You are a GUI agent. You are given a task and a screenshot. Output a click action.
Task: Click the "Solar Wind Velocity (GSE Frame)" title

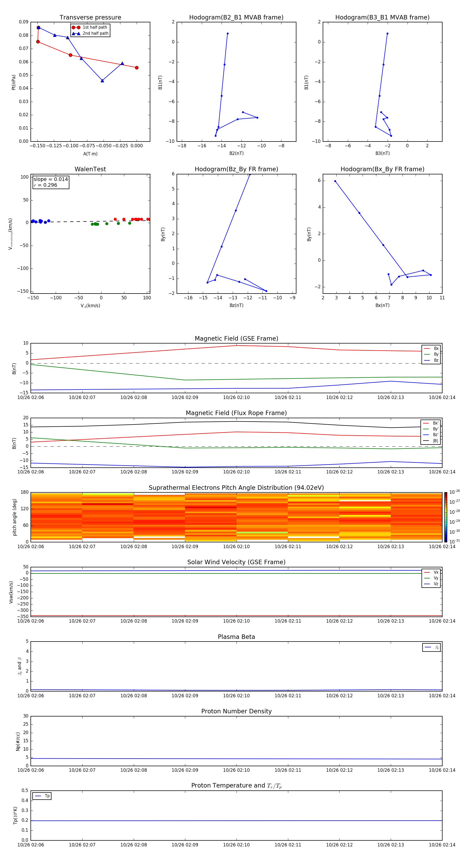[236, 562]
